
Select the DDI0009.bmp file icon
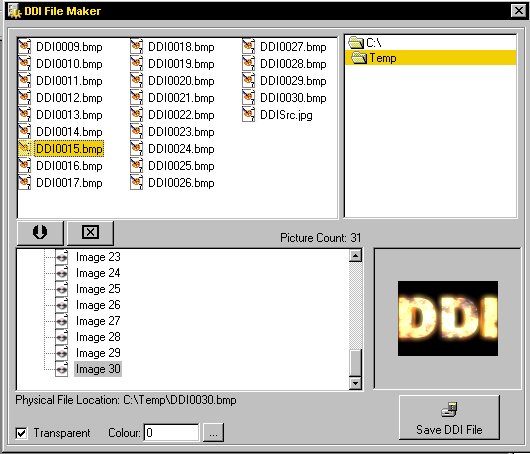click(25, 46)
